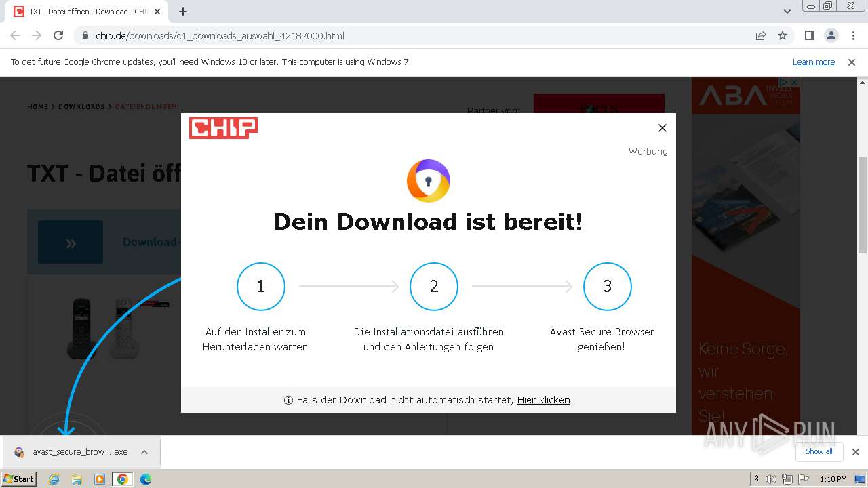The image size is (868, 488).
Task: Click the ABA Invest banner ad
Action: coord(746,258)
